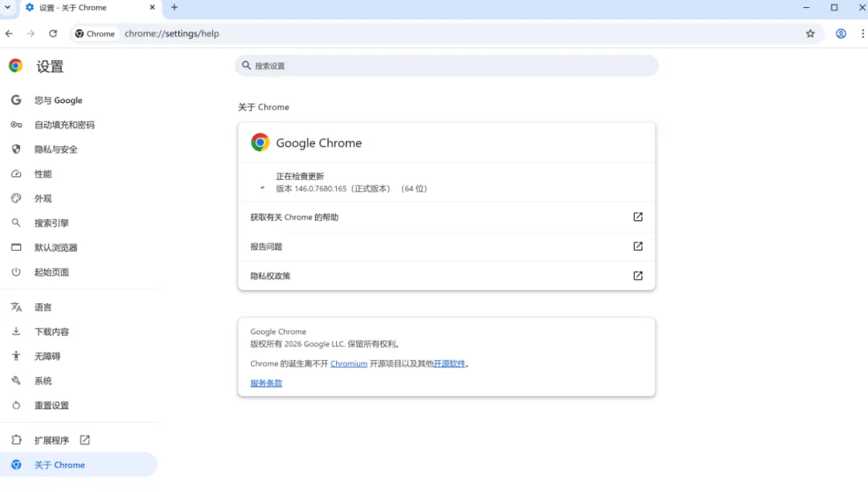Click the 版权所有 2026 Google LLC text
This screenshot has width=868, height=492.
coord(325,344)
